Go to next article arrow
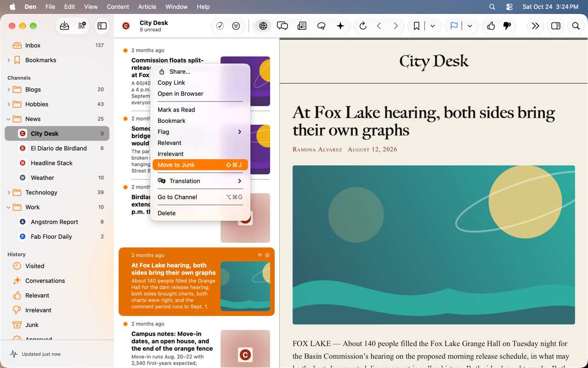588x368 pixels. click(x=396, y=26)
